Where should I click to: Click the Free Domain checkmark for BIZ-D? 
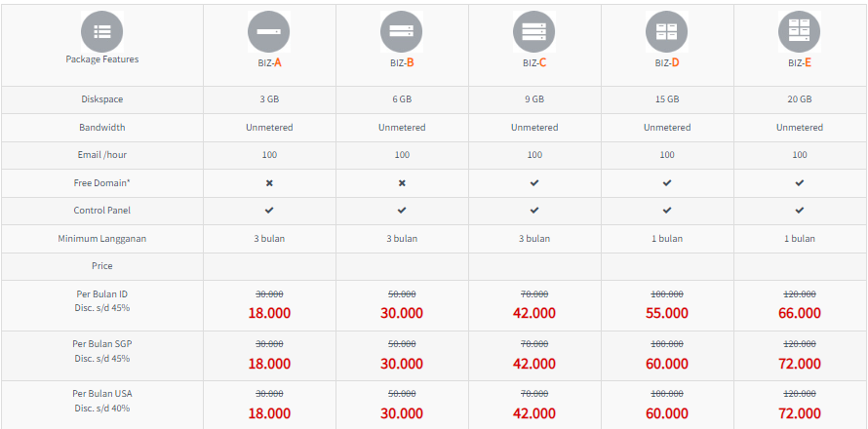point(667,182)
